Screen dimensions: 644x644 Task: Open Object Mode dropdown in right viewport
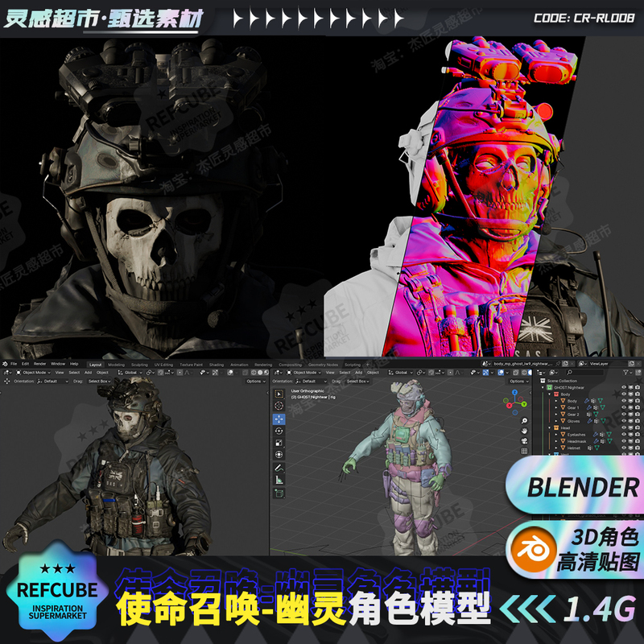pyautogui.click(x=304, y=373)
